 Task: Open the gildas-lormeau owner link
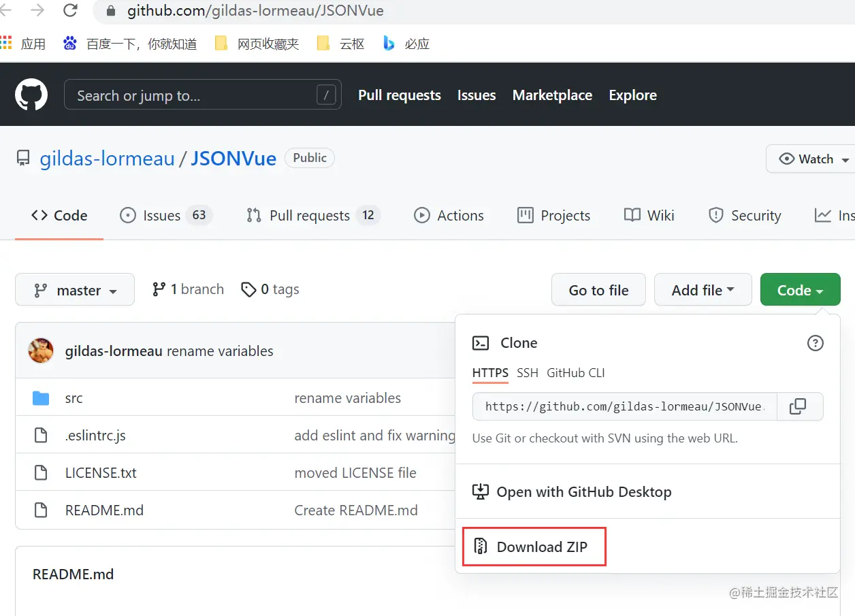coord(108,159)
